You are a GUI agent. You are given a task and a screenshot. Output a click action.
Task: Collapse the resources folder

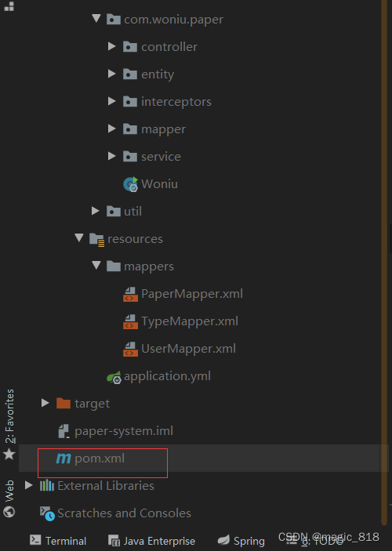click(79, 238)
